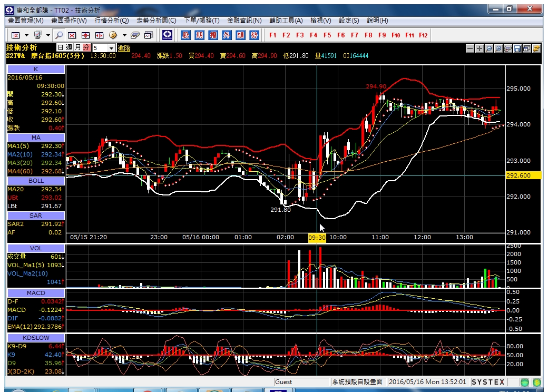Click the SAR indicator panel header
The height and width of the screenshot is (392, 548).
pos(36,215)
